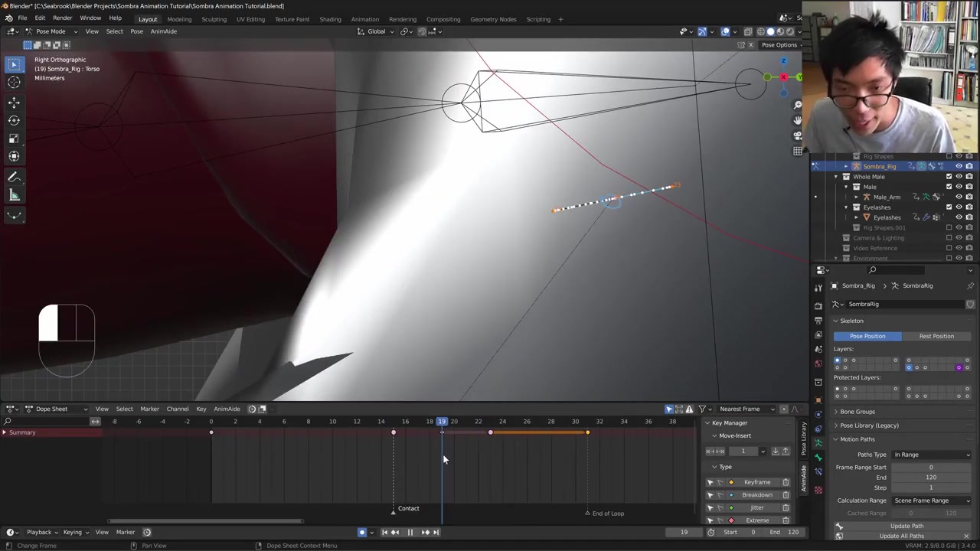Click the Frame Range End value field
The image size is (980, 551).
click(930, 478)
